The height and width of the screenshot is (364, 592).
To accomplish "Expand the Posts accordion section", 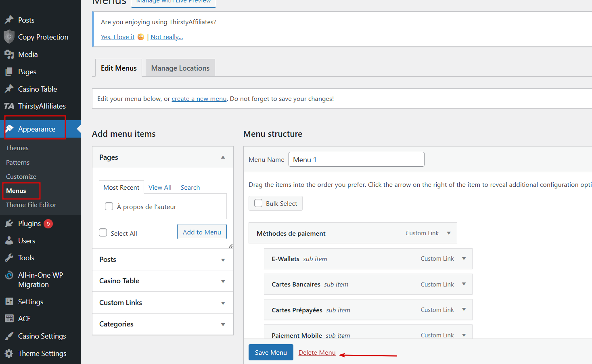I will 223,260.
